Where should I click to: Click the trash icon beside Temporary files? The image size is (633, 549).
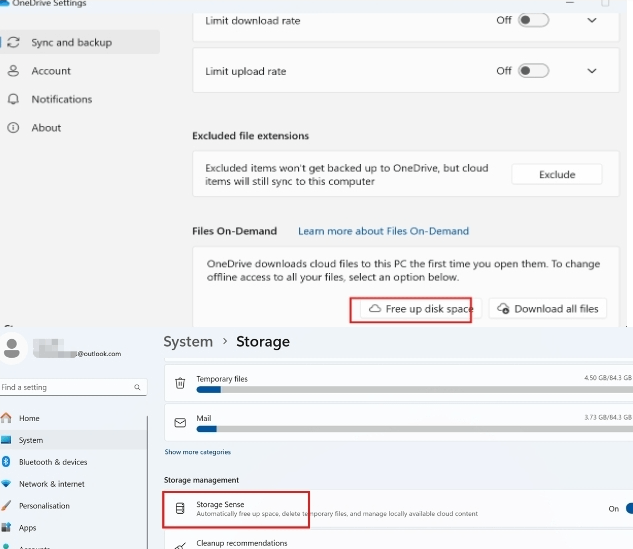[x=180, y=383]
